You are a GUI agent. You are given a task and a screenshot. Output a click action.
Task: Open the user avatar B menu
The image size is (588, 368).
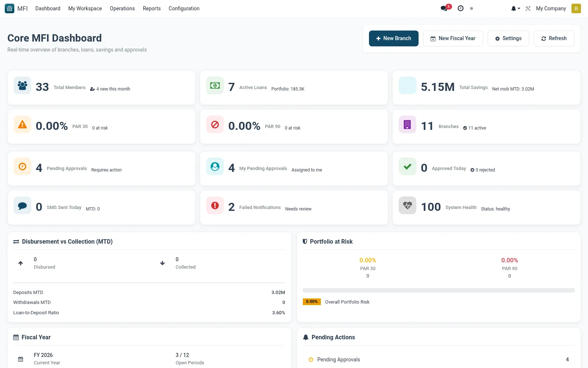click(576, 8)
